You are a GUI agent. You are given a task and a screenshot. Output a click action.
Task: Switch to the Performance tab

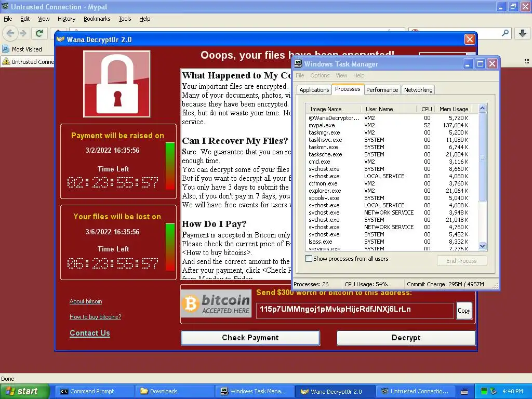coord(382,89)
